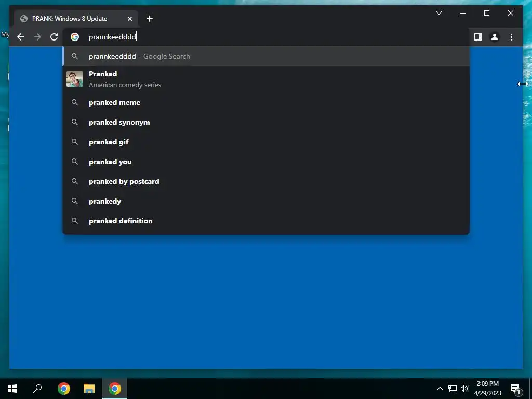Click search icon beside 'pranked you'
This screenshot has height=399, width=532.
click(75, 162)
